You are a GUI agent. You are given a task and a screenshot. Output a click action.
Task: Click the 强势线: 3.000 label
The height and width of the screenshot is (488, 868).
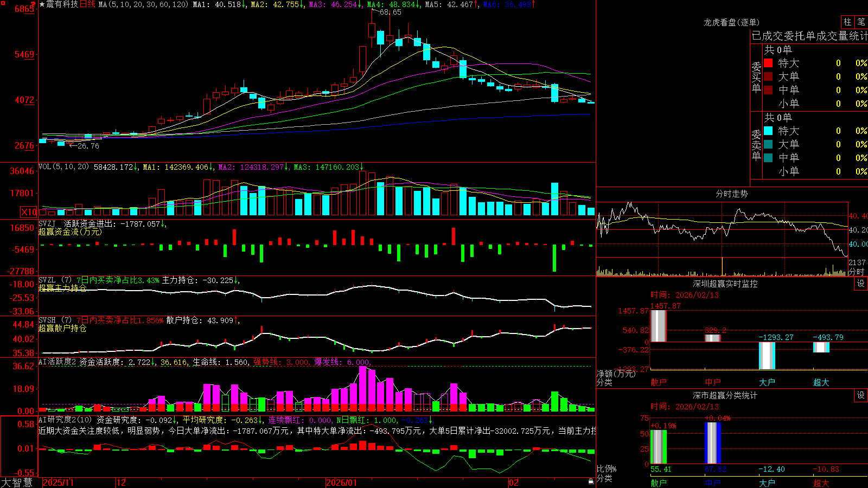tap(280, 362)
